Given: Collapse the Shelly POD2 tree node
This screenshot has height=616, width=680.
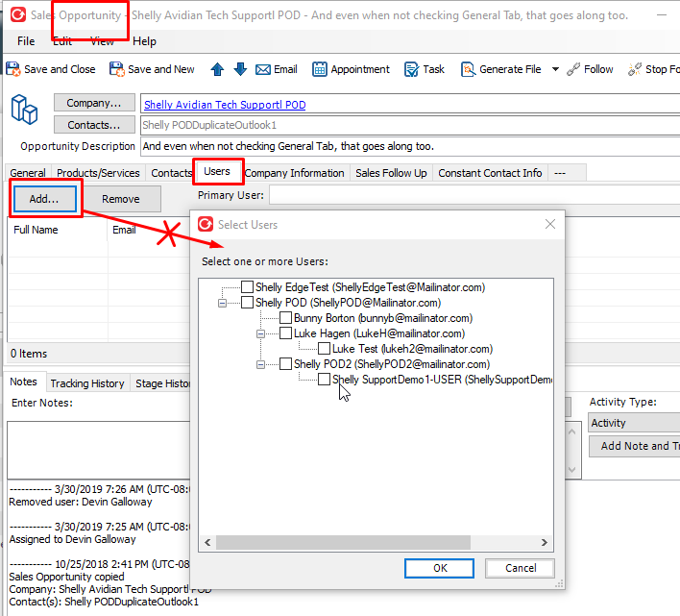Looking at the screenshot, I should [260, 364].
